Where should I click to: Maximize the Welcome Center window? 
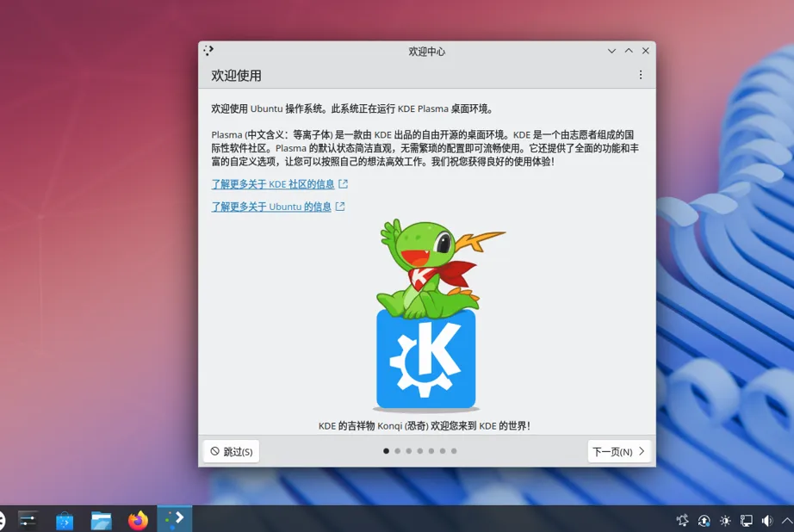click(x=629, y=51)
